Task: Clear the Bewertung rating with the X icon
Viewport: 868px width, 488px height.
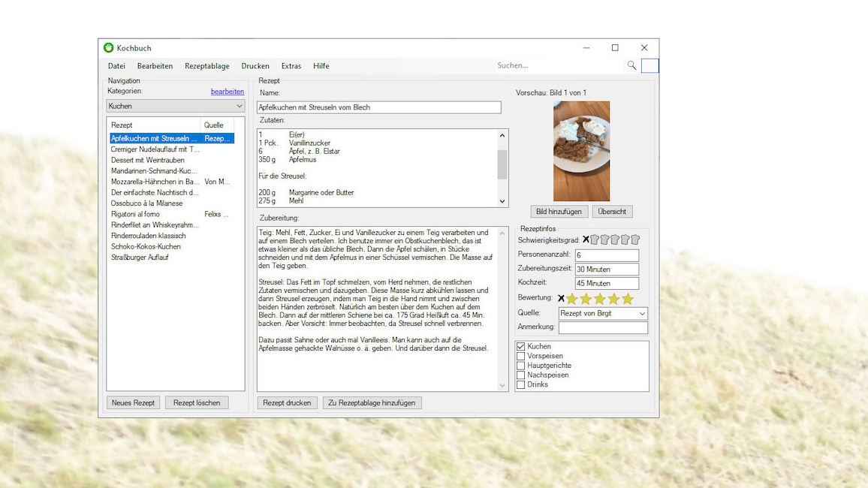Action: pyautogui.click(x=561, y=299)
